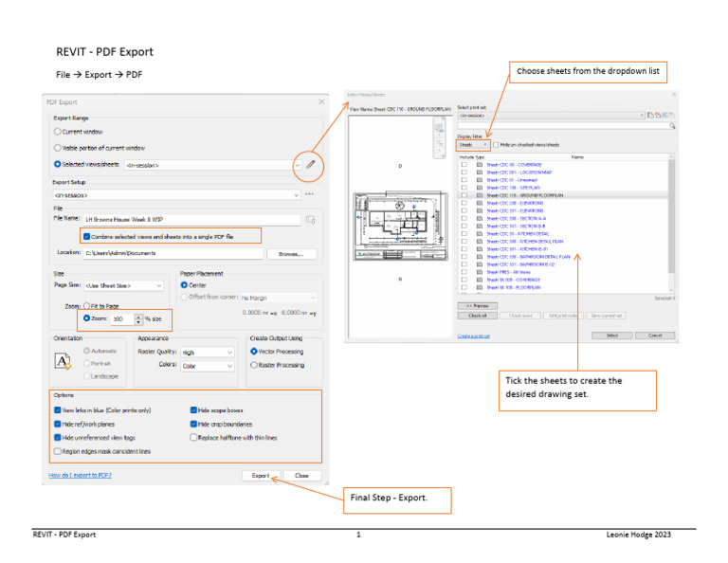Toggle Combine selected views into a single PDF
The height and width of the screenshot is (563, 728).
(86, 237)
